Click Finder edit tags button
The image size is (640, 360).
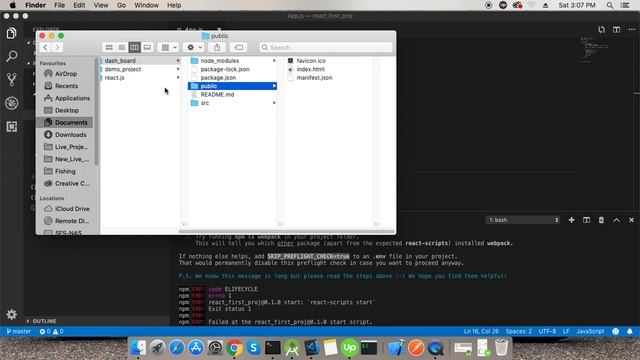point(239,47)
